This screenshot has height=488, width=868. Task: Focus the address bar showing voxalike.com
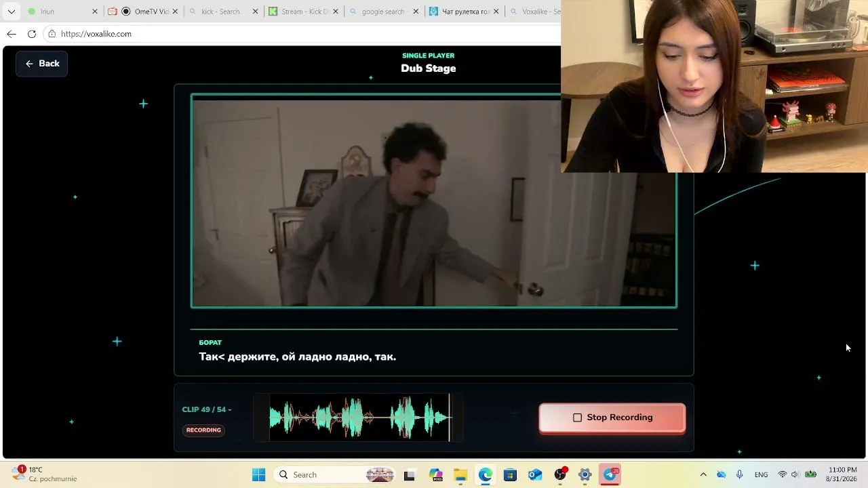[302, 34]
